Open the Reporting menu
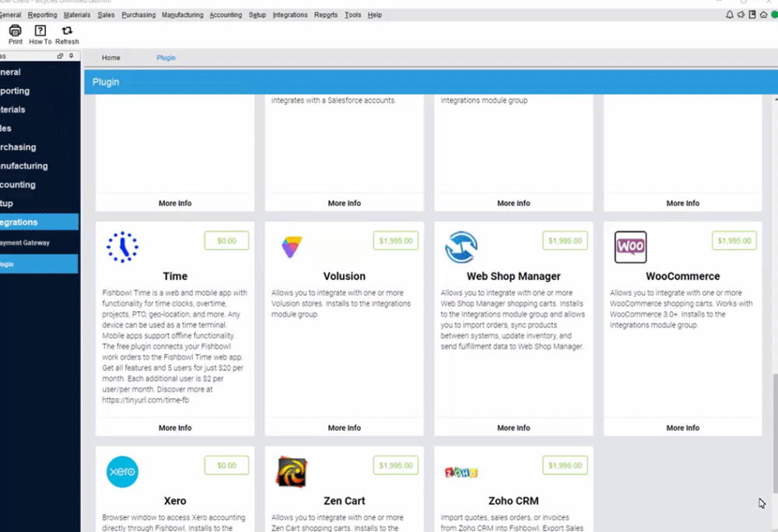Screen dimensions: 778x532 (43, 15)
